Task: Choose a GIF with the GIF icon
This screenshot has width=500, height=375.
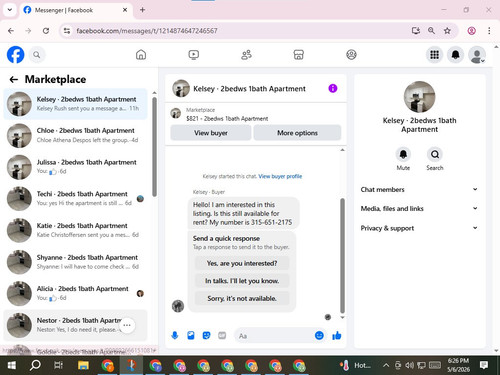Action: [x=222, y=335]
